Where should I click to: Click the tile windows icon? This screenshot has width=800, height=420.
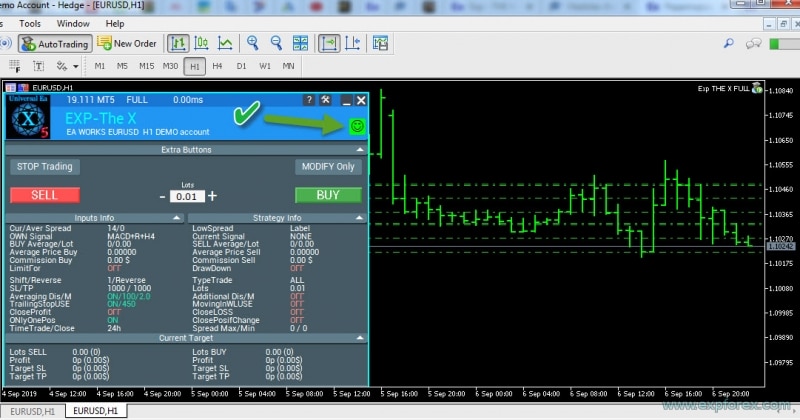[300, 44]
